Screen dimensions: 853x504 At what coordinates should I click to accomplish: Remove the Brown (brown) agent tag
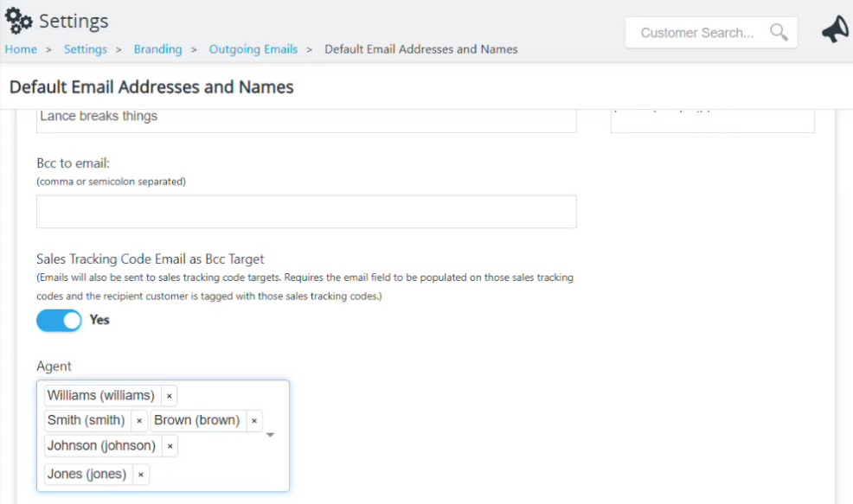pyautogui.click(x=254, y=421)
